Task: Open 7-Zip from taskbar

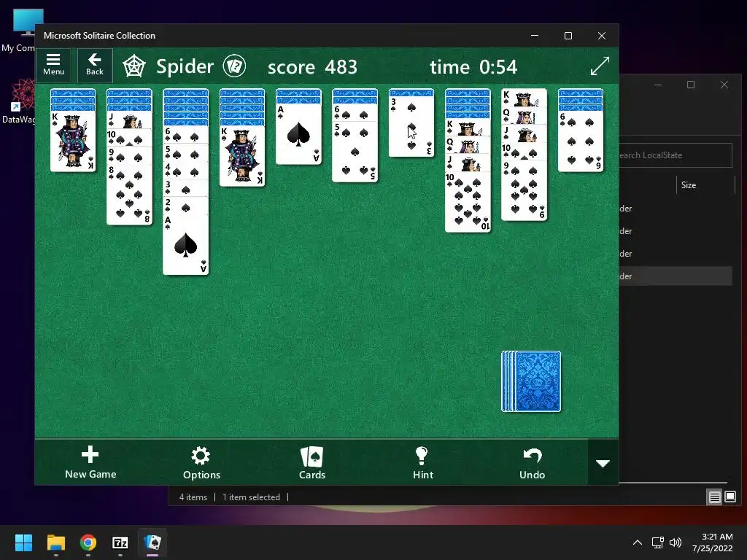Action: click(120, 542)
